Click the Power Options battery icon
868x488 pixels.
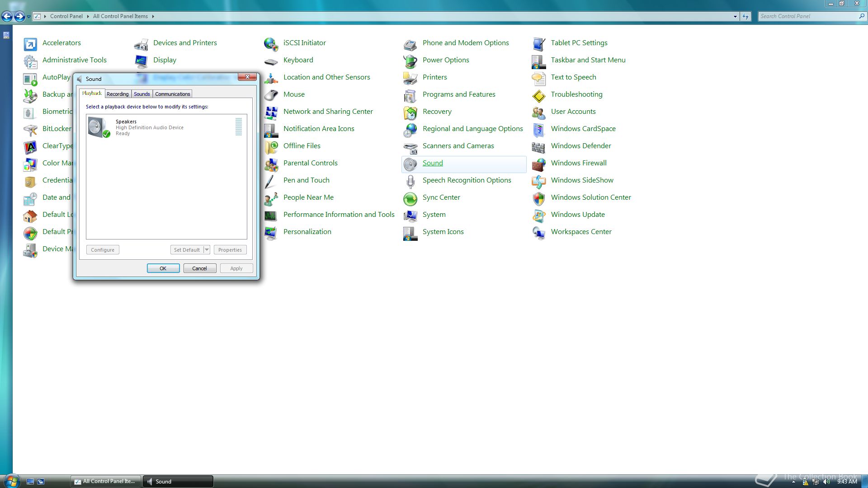(410, 61)
